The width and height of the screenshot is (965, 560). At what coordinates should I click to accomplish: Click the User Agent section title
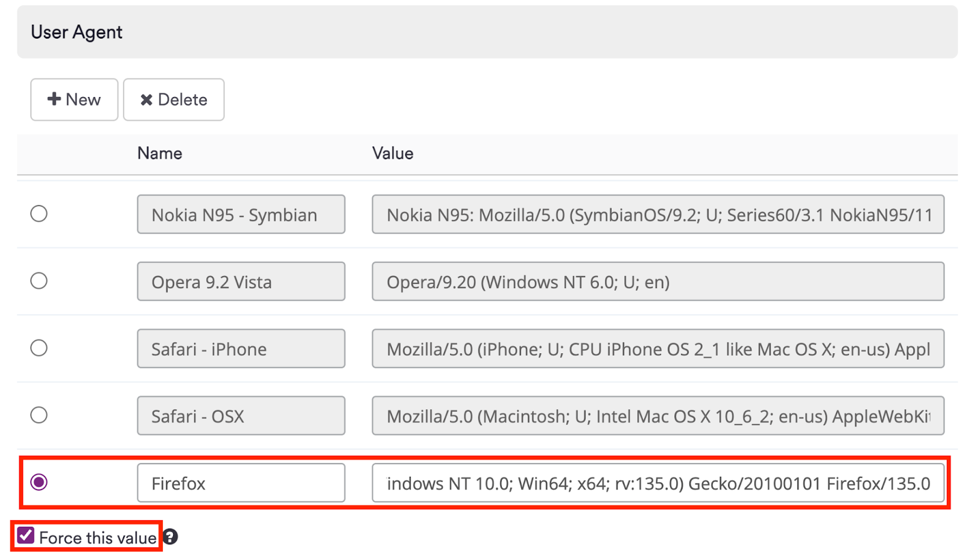pos(76,32)
